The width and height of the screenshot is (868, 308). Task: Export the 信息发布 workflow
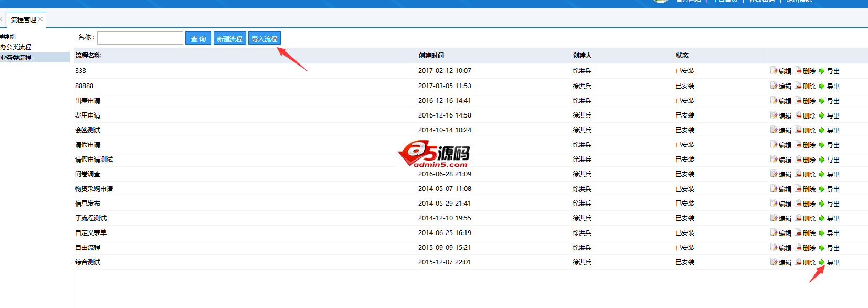coord(829,204)
